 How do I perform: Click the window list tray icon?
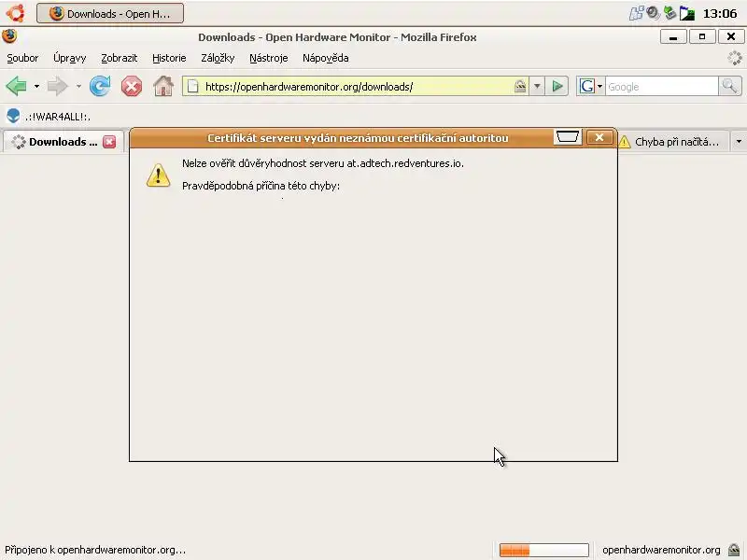[x=686, y=13]
